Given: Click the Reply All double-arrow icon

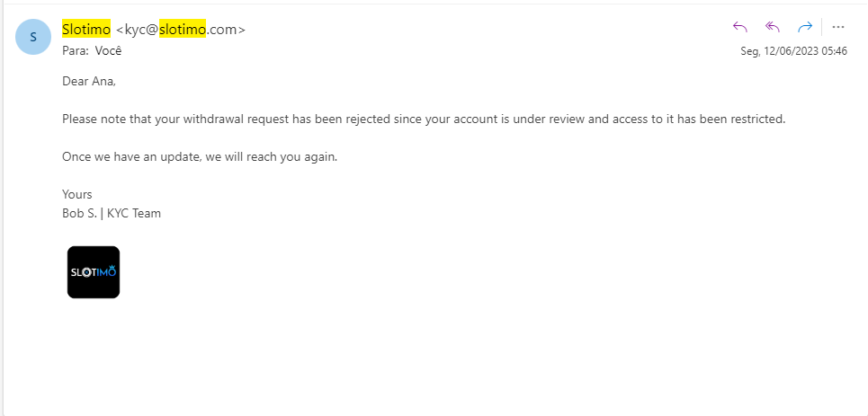Looking at the screenshot, I should pos(772,27).
